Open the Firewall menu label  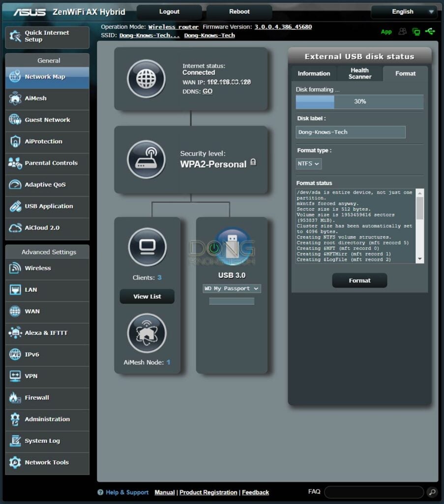(37, 398)
